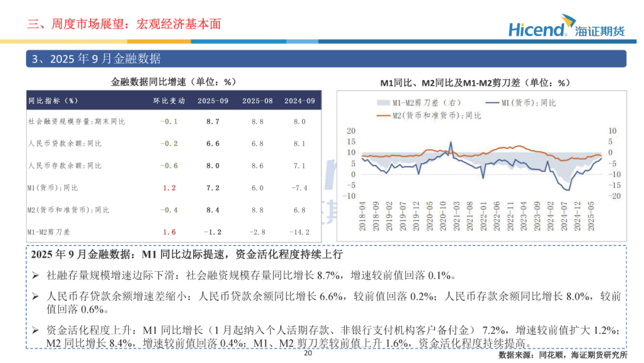Select the 2025-08 column header
Screen dimensions: 644x363
(258, 101)
